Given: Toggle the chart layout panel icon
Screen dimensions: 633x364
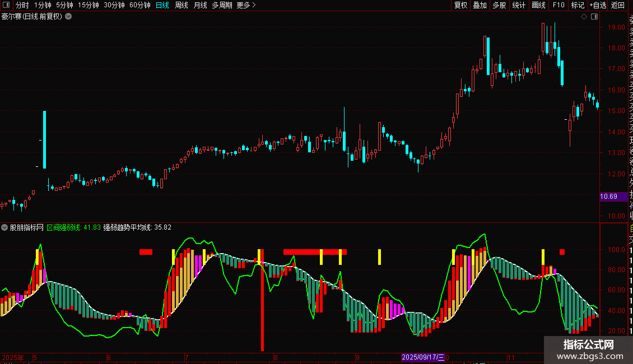Looking at the screenshot, I should [594, 17].
